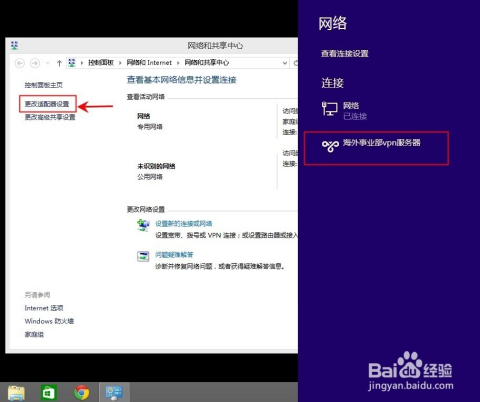Click the new connection setup icon

(143, 225)
